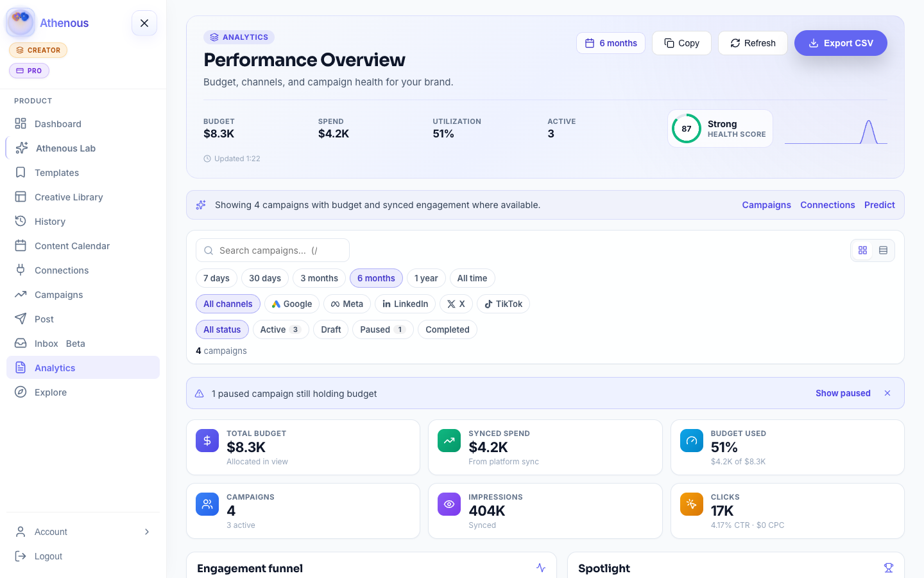The height and width of the screenshot is (578, 924).
Task: Refresh the performance data
Action: 753,43
